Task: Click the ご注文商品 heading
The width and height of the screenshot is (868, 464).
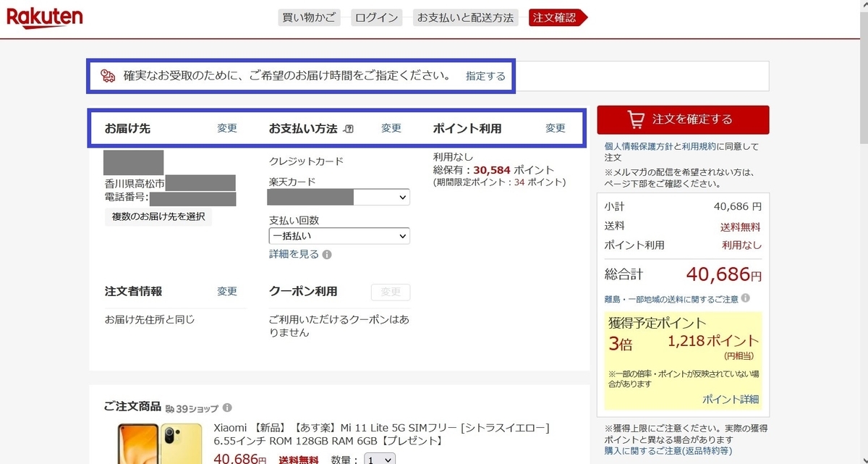Action: pos(132,407)
